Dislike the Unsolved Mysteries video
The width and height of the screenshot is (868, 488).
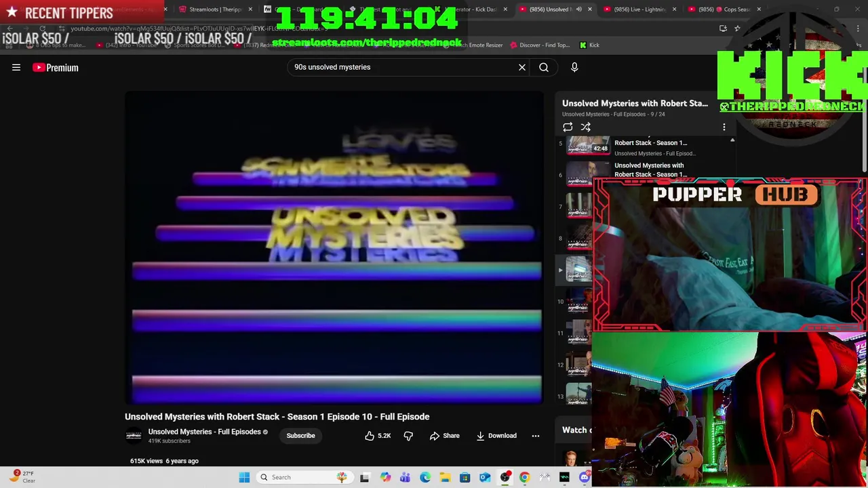click(408, 436)
